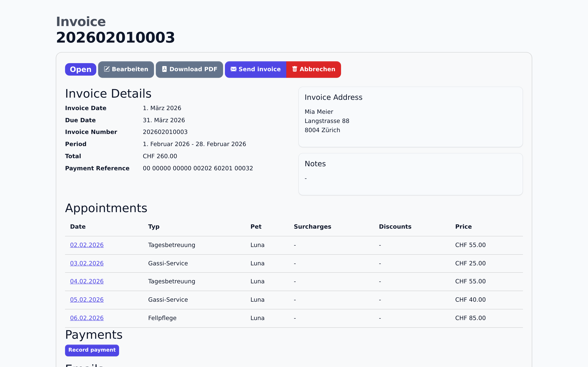Click the pencil icon on Bearbeiten
Image resolution: width=588 pixels, height=367 pixels.
[107, 69]
